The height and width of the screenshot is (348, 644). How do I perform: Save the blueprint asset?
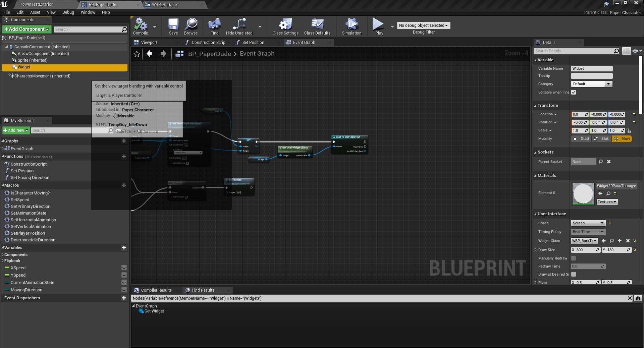coord(173,26)
